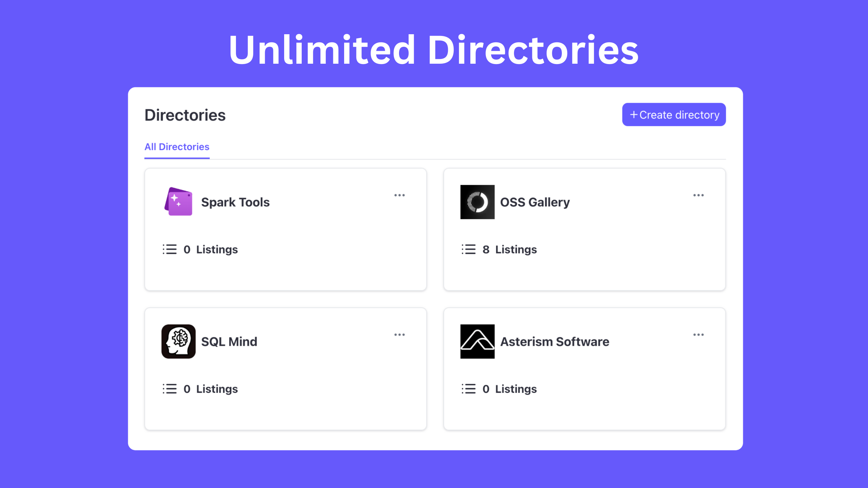
Task: Click the SQL Mind brain head icon
Action: [x=178, y=341]
